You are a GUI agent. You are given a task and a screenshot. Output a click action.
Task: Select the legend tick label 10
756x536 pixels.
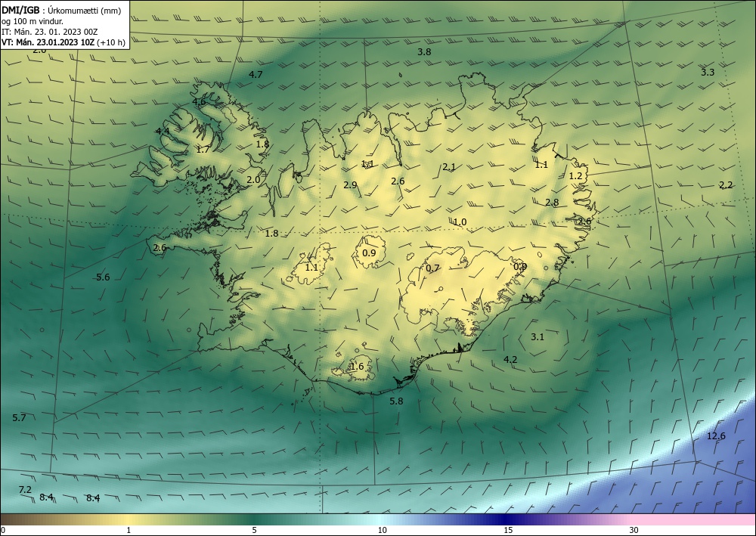pyautogui.click(x=382, y=530)
